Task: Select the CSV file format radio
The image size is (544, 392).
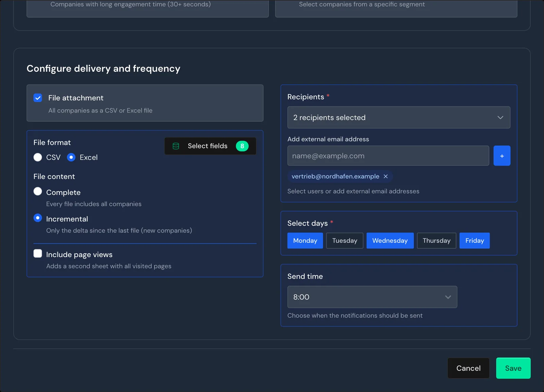Action: coord(38,157)
